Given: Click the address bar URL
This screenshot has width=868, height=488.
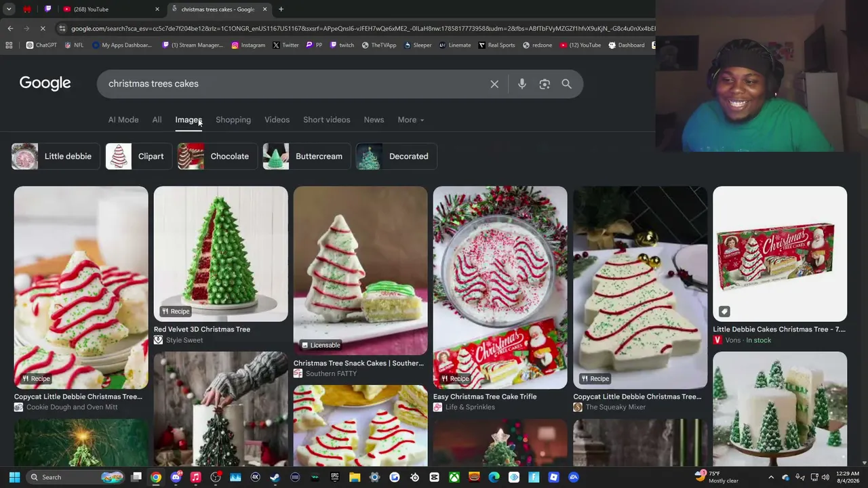Looking at the screenshot, I should pos(363,28).
